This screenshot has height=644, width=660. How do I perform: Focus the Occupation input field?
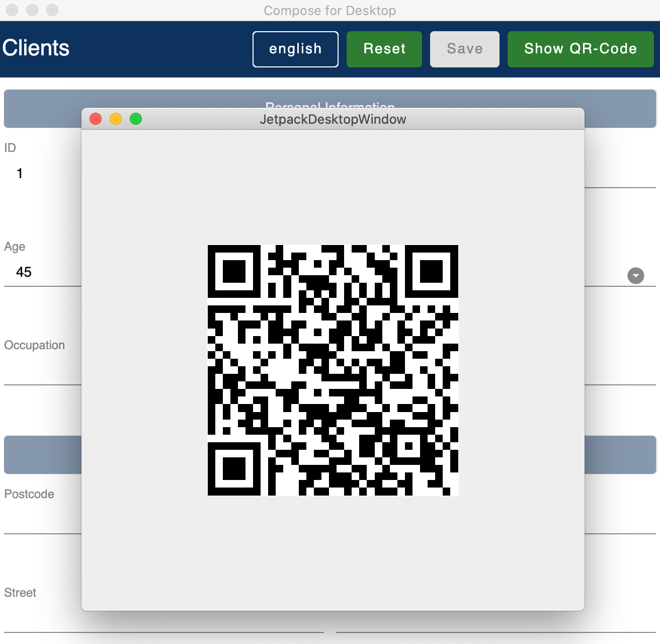(x=43, y=371)
